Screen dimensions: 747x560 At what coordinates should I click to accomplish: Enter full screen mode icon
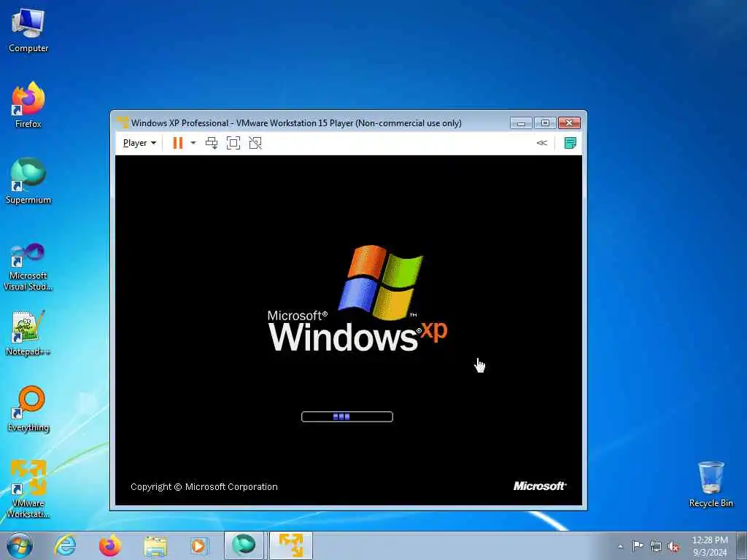click(x=233, y=143)
